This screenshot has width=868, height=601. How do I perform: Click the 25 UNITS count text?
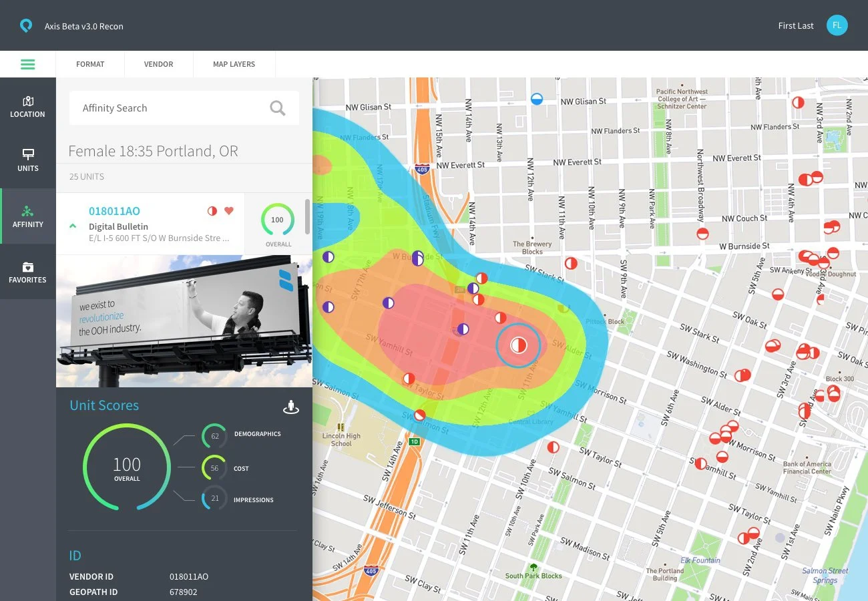[x=87, y=177]
